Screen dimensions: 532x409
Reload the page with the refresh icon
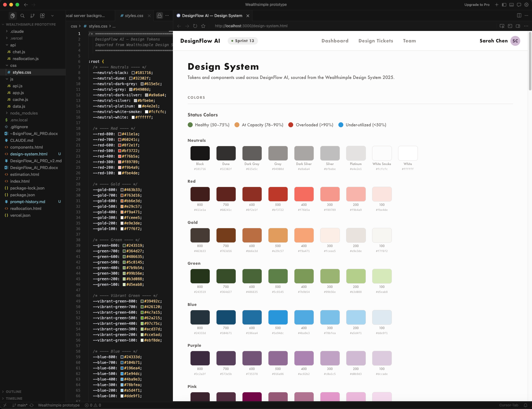tap(195, 26)
